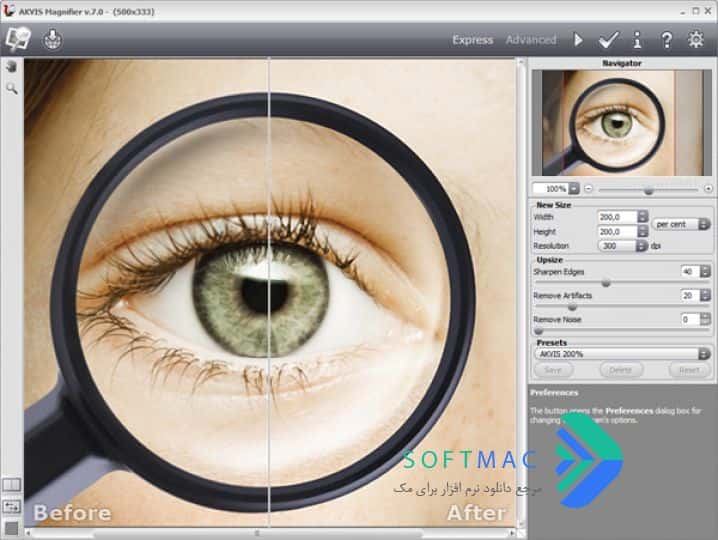Click the before/after divider line in image
Screen dimensions: 718x540
[269, 293]
